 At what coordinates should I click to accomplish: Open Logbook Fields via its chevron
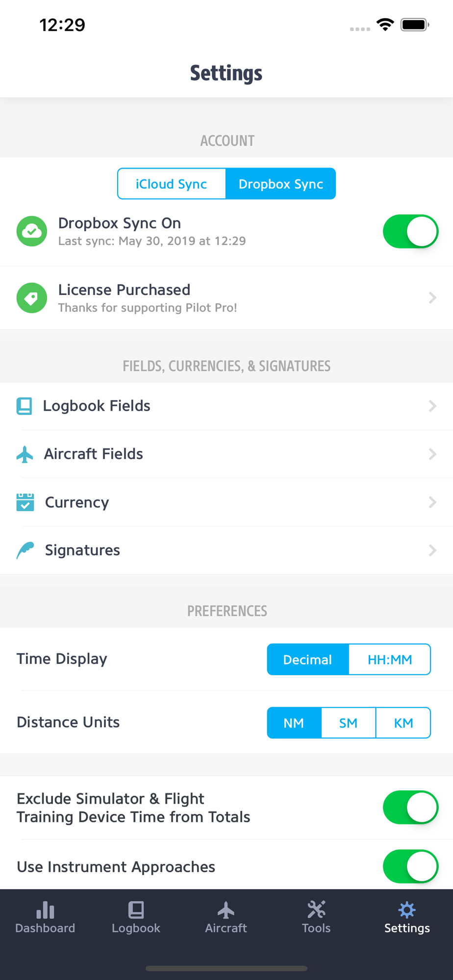tap(432, 406)
